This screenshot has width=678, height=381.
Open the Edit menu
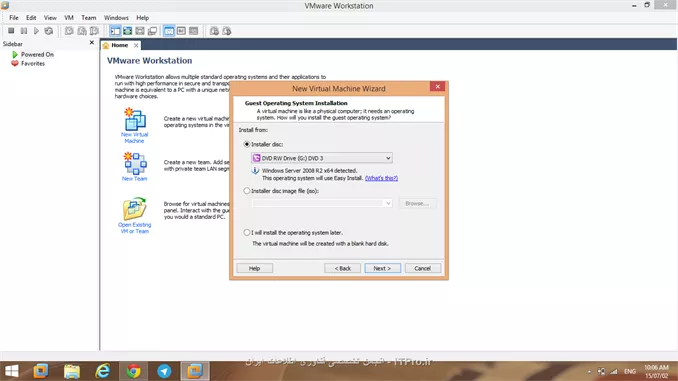(31, 18)
